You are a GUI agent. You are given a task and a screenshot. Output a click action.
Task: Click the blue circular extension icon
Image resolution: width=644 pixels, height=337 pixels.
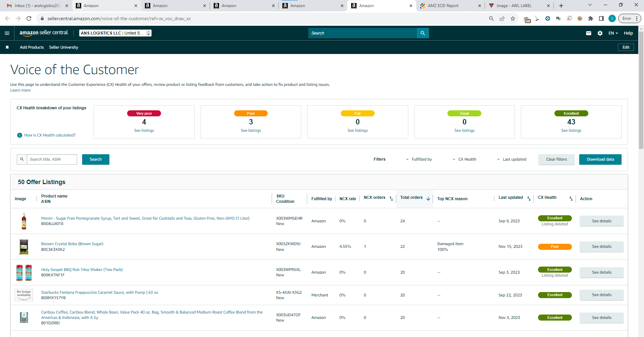548,18
